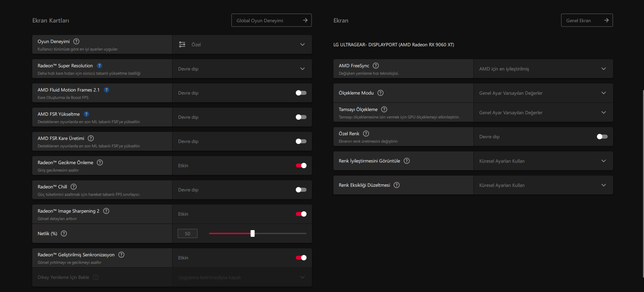The image size is (644, 292).
Task: Open help for Oyun Deneyimi
Action: pos(76,41)
